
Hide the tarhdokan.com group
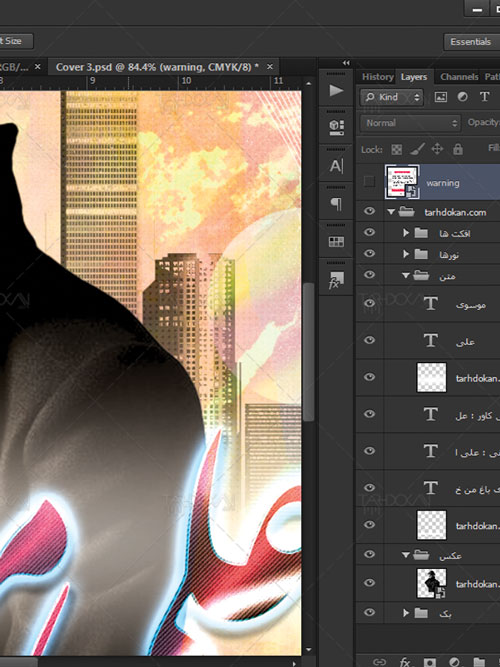click(369, 211)
